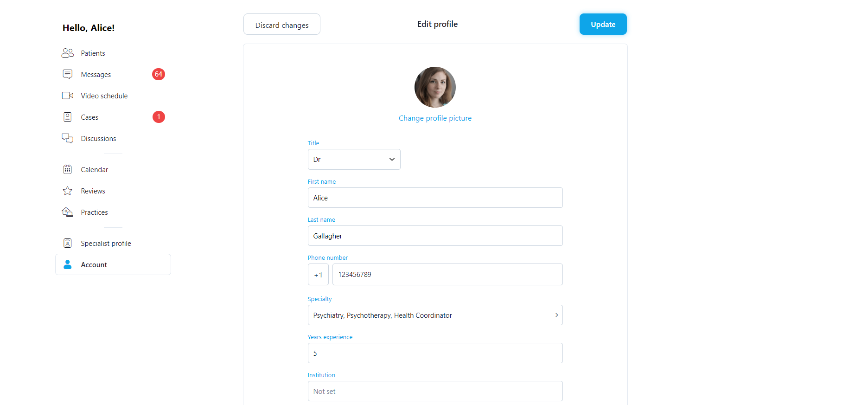Focus the Institution input field
Screen dimensions: 868x405
435,391
